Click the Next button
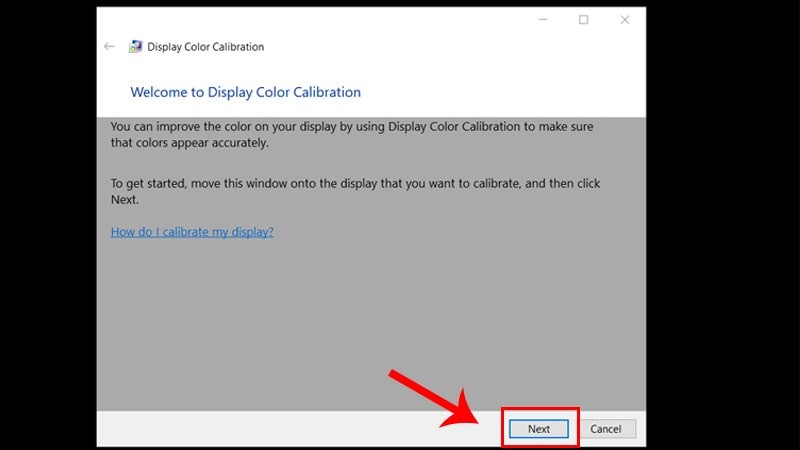This screenshot has height=450, width=800. [x=539, y=429]
